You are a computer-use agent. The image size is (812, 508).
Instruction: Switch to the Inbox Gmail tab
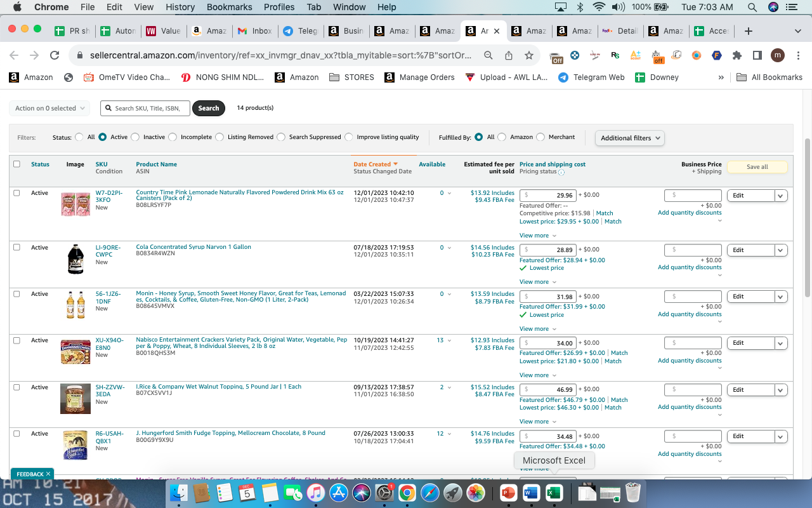(254, 31)
